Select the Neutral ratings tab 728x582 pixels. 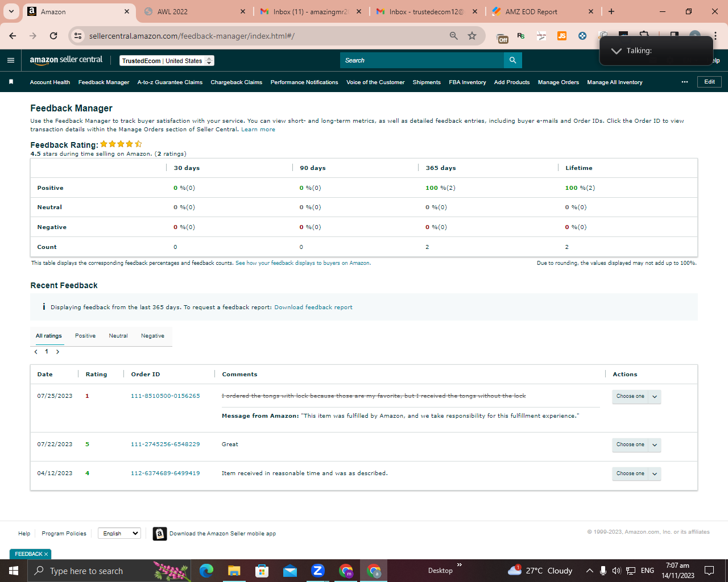coord(118,336)
